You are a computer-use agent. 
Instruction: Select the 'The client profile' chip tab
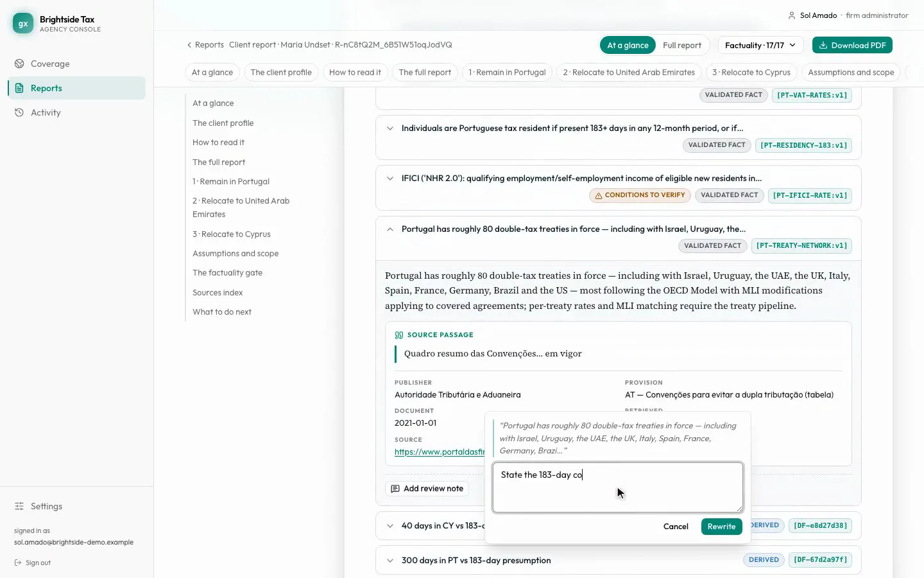(x=281, y=72)
